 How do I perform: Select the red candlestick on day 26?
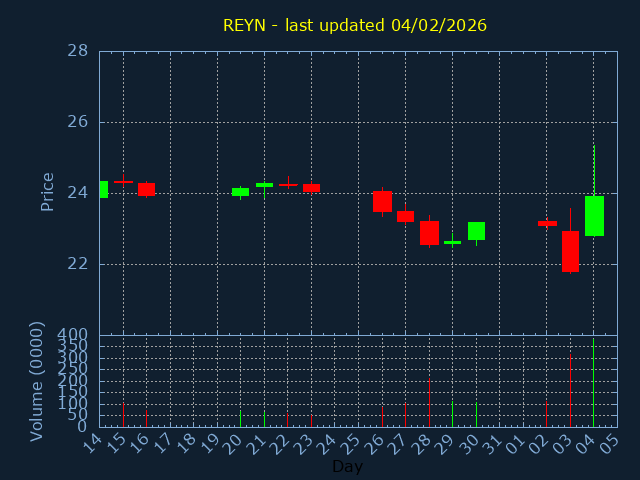click(382, 201)
